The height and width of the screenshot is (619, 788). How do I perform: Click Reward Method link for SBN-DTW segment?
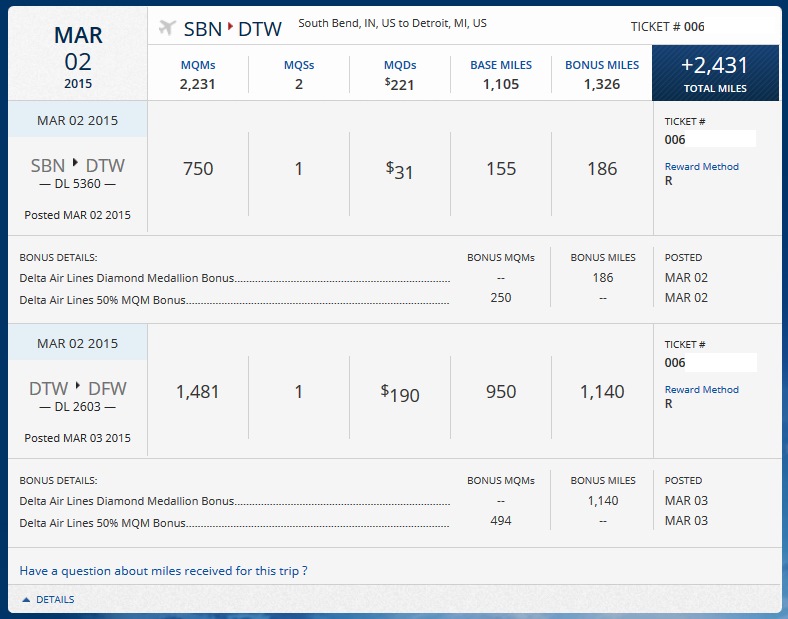[702, 166]
